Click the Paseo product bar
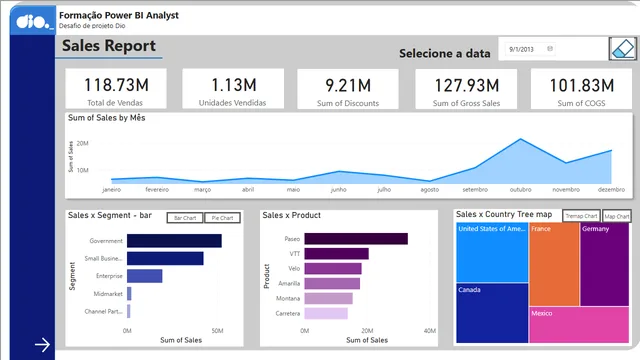This screenshot has width=640, height=360. click(x=356, y=239)
